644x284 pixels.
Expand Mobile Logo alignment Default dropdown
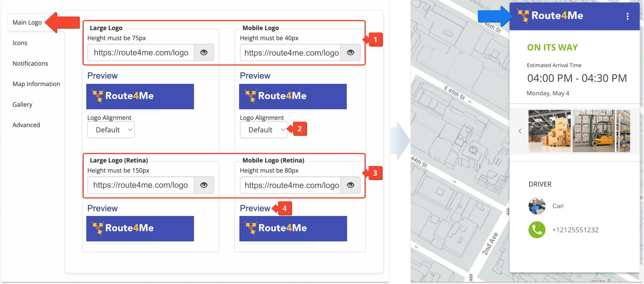tap(263, 130)
